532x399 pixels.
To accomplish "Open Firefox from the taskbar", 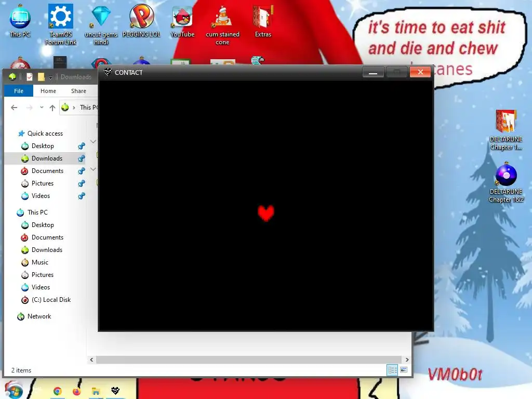I will 77,391.
